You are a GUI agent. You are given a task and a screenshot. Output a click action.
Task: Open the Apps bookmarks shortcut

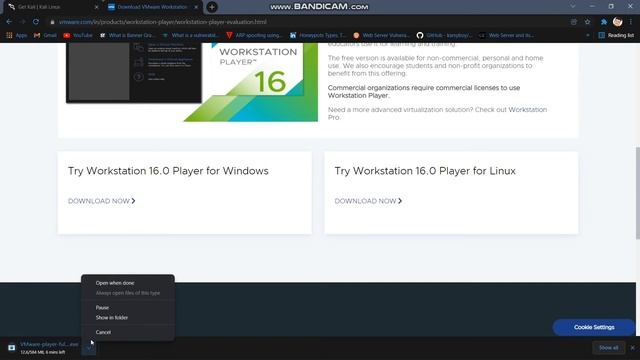point(17,36)
